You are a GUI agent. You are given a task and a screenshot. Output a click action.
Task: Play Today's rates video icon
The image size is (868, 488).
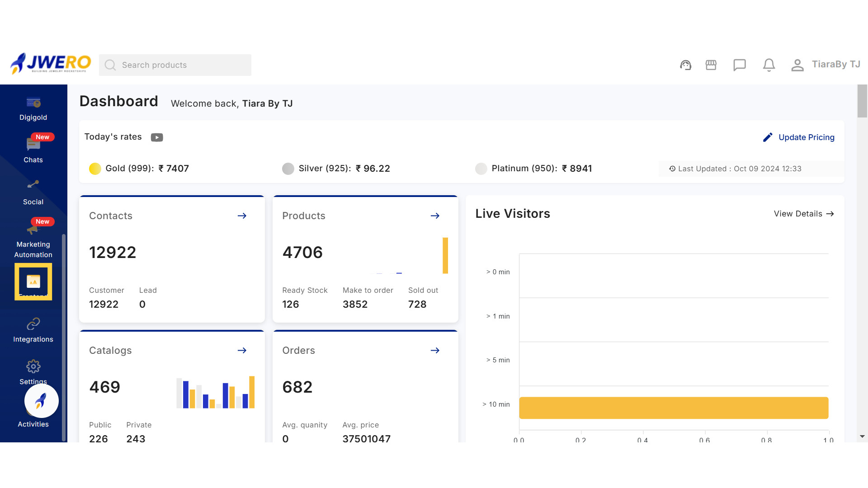pos(156,137)
